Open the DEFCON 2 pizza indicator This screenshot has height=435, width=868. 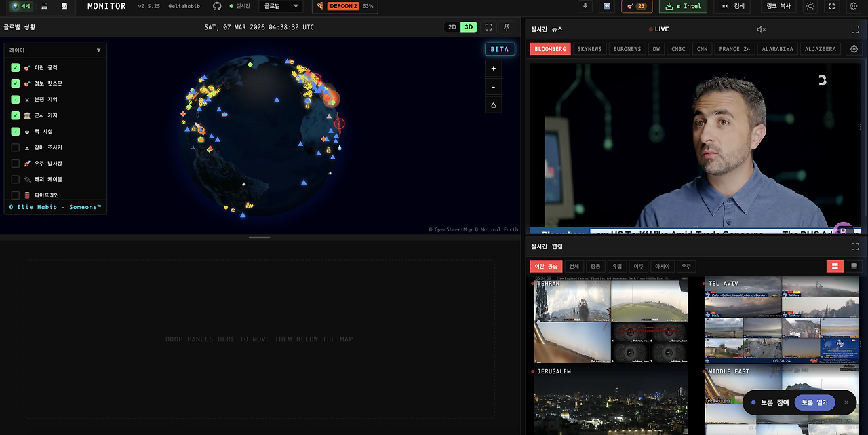344,6
